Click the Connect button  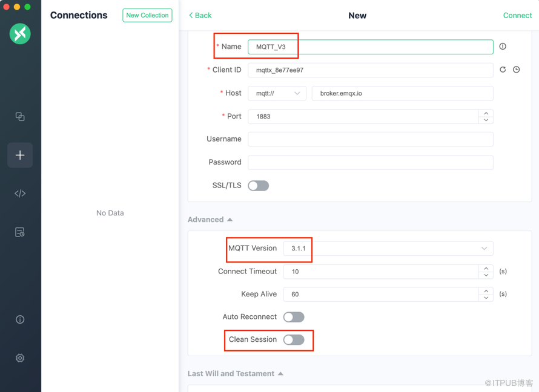(517, 15)
